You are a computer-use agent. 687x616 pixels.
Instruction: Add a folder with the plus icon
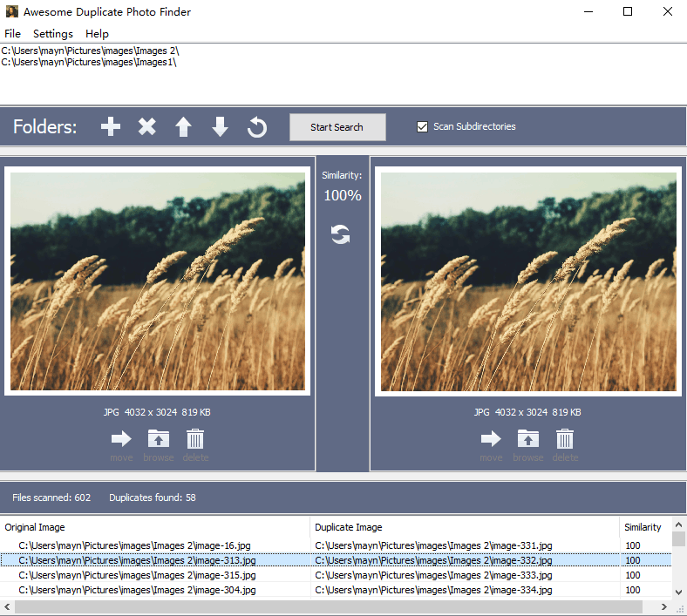pos(111,126)
